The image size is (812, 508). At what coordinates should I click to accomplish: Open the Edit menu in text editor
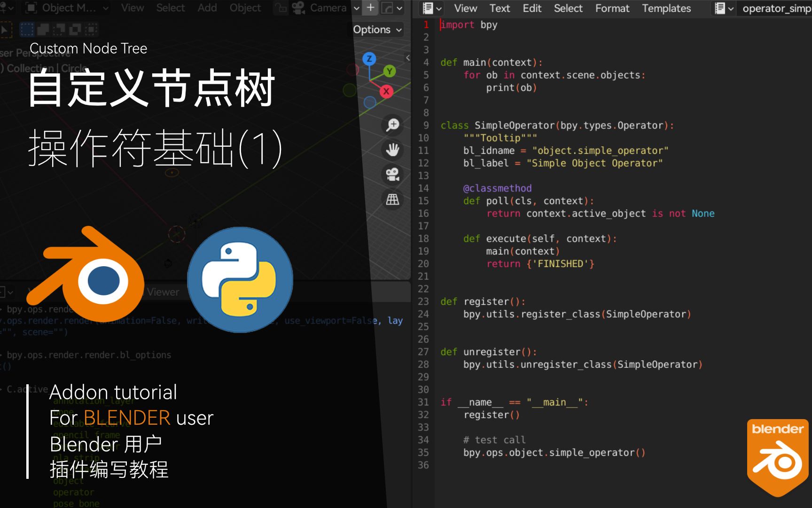click(532, 8)
